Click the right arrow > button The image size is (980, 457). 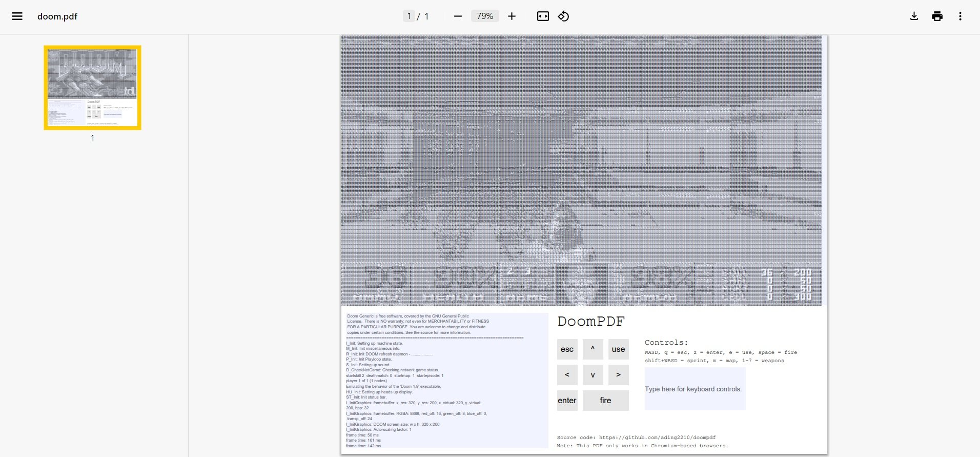click(x=618, y=375)
